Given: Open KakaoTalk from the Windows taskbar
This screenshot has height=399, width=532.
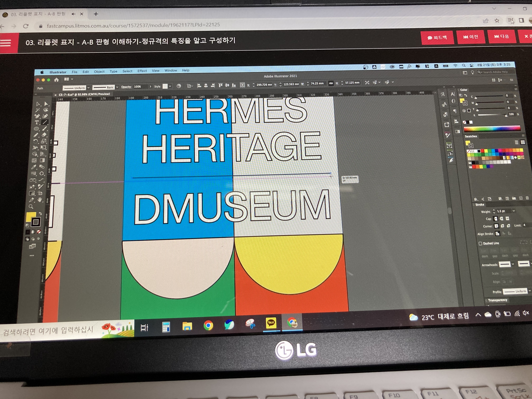Looking at the screenshot, I should [271, 323].
